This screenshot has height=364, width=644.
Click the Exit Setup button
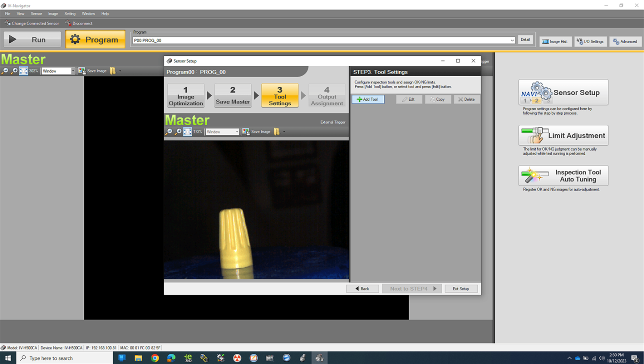(461, 289)
